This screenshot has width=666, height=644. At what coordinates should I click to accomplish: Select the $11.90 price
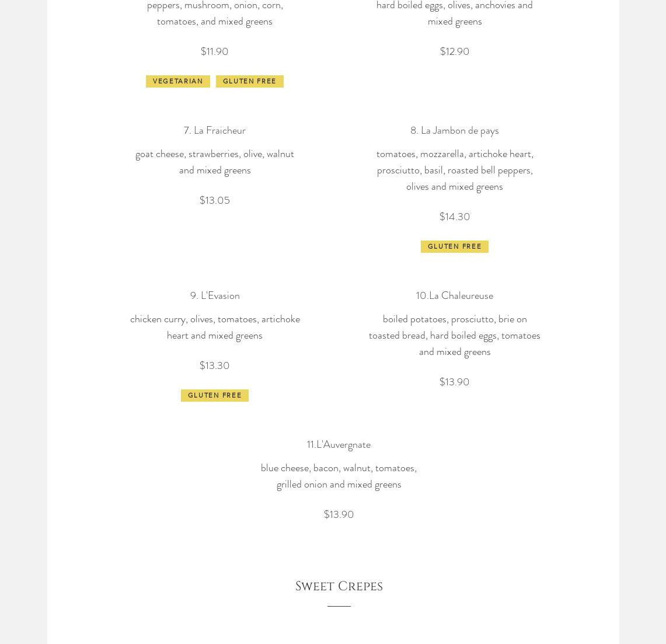(214, 51)
